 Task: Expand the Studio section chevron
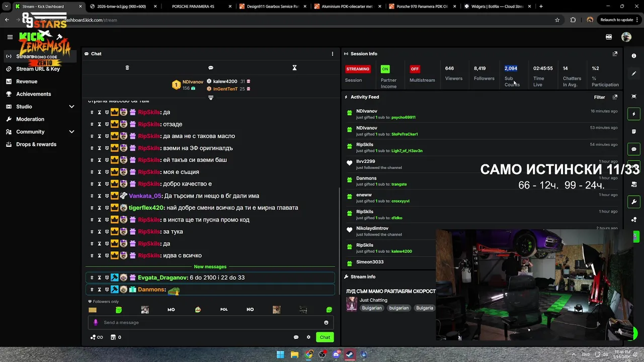pyautogui.click(x=71, y=107)
